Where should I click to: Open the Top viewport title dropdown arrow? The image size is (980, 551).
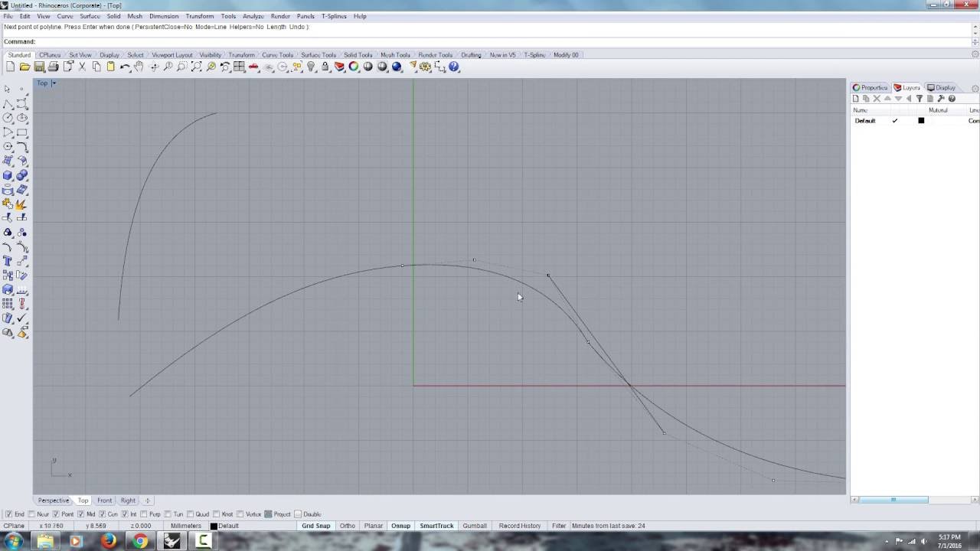tap(54, 83)
